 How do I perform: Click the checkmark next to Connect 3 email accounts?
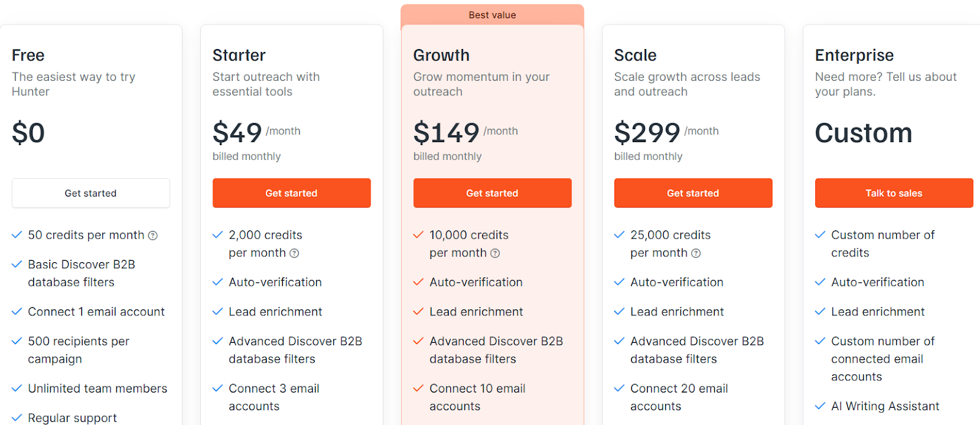[x=217, y=388]
